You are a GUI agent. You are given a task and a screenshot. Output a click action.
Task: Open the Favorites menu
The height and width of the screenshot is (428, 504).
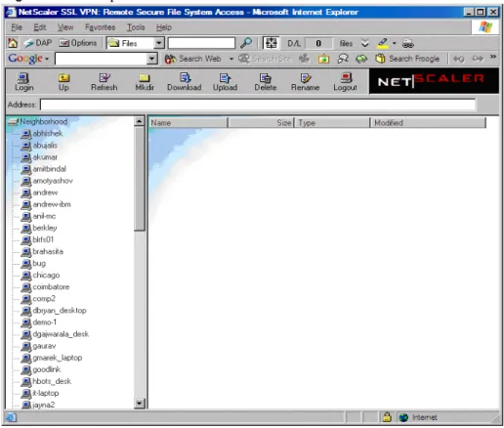coord(101,27)
